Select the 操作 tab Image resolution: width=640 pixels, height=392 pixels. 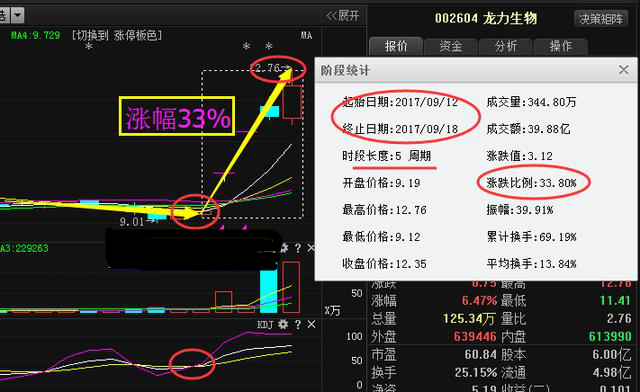(x=560, y=46)
